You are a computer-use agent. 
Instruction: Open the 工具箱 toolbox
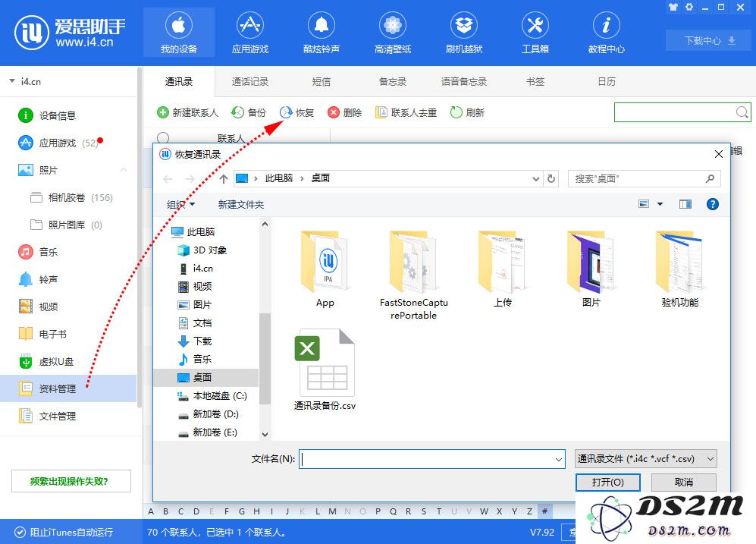[x=535, y=33]
